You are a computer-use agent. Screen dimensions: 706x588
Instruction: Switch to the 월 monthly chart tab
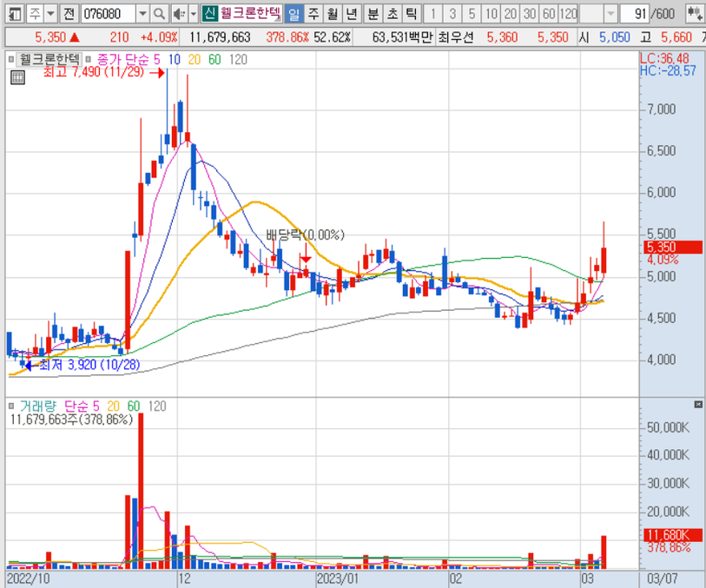point(333,14)
